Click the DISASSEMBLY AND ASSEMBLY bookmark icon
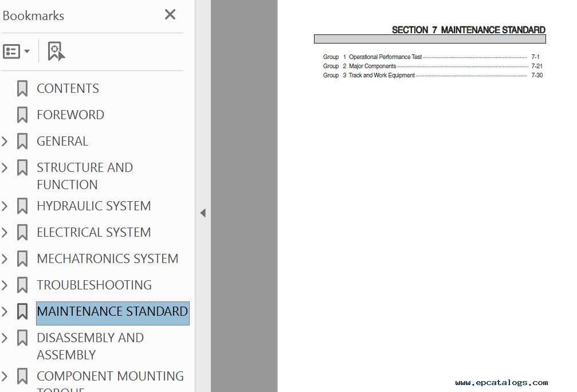The image size is (577, 392). (22, 338)
